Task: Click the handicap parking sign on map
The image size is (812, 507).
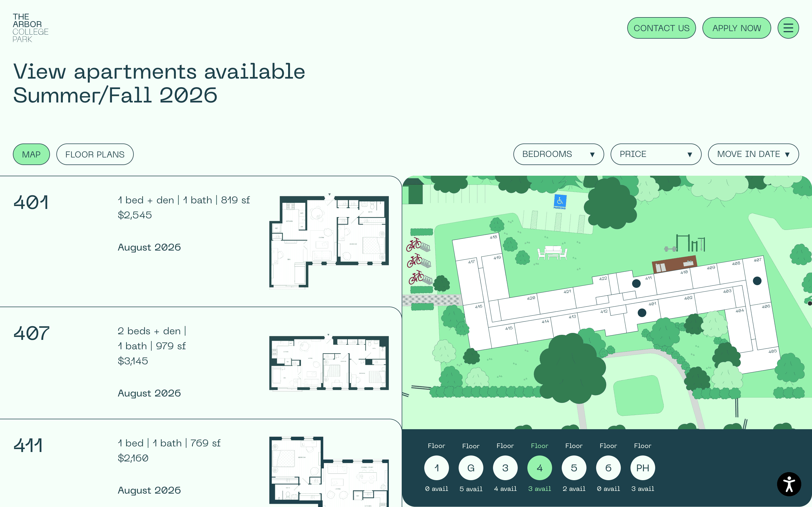Action: click(x=560, y=201)
